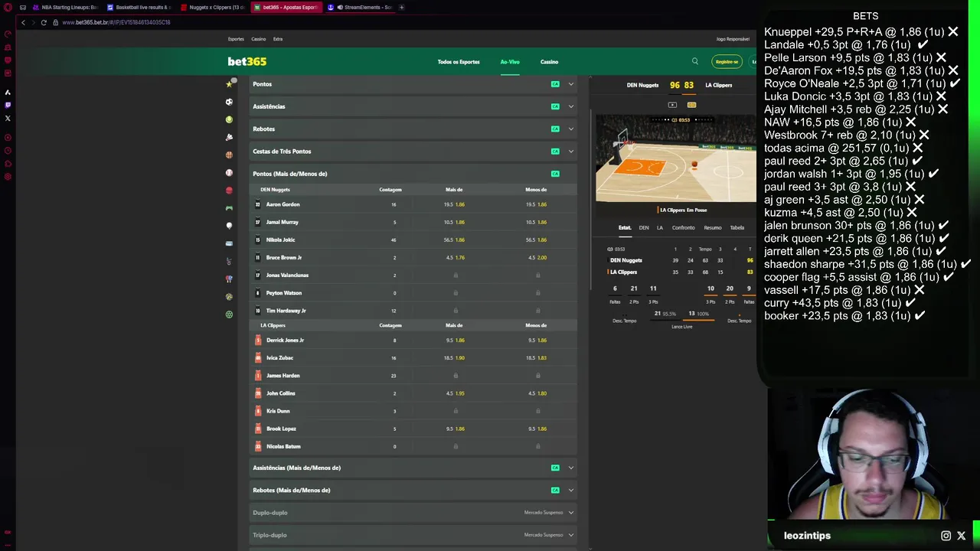
Task: Bet Jamal Murray under 10.5 at 1.86
Action: coord(536,222)
